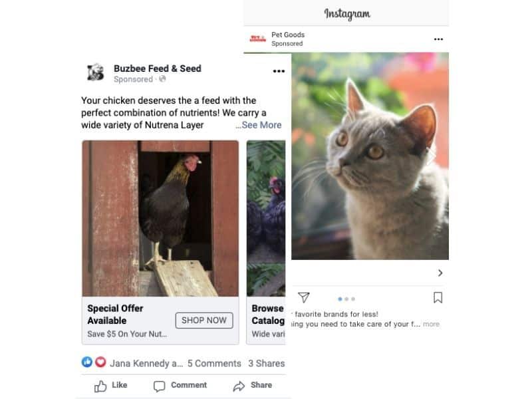The image size is (532, 399).
Task: Click the chicken in coop ad image
Action: (x=160, y=217)
